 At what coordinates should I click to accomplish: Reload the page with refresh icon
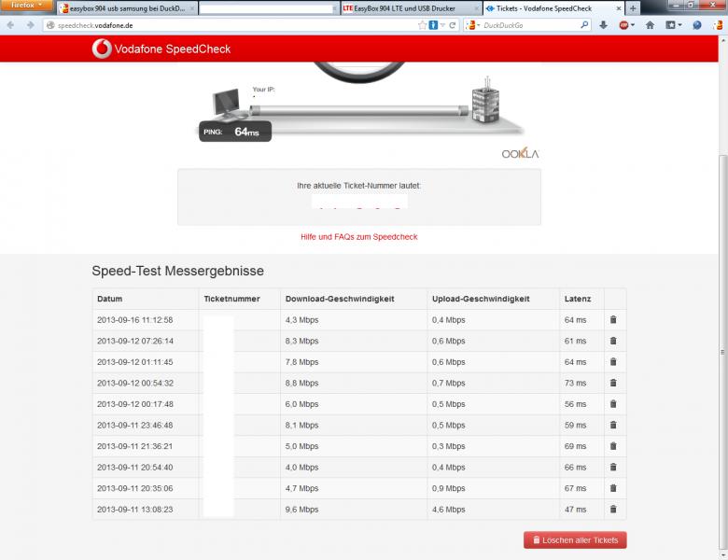tap(453, 25)
